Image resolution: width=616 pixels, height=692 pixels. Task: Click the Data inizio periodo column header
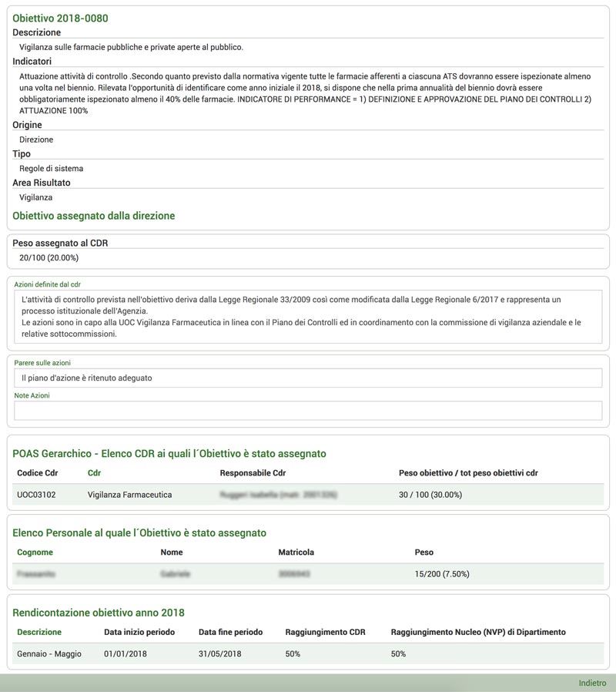pyautogui.click(x=139, y=632)
